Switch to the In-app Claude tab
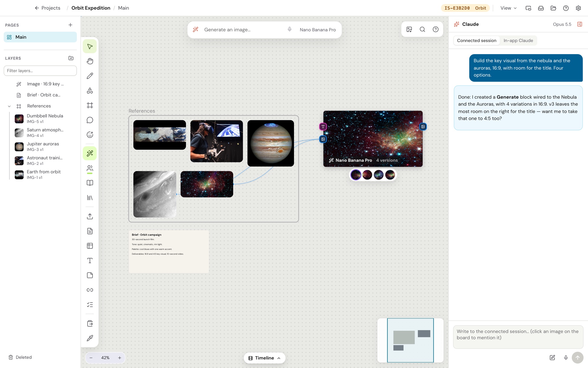588x368 pixels. pyautogui.click(x=518, y=41)
